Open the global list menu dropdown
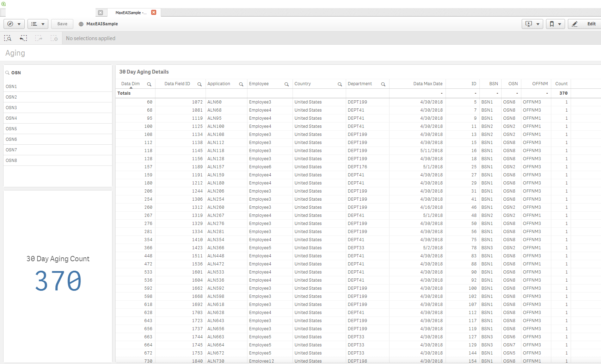This screenshot has height=364, width=601. click(38, 24)
